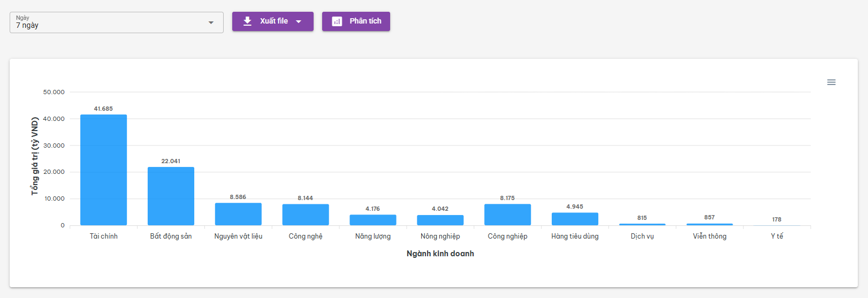Click the chart icon on Phân tích button
Viewport: 868px width, 298px height.
337,21
